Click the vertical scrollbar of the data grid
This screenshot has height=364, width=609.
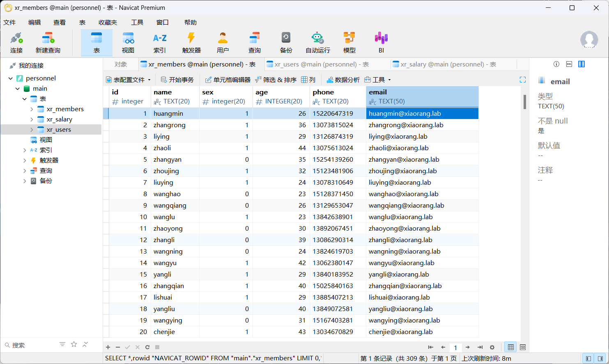click(525, 102)
